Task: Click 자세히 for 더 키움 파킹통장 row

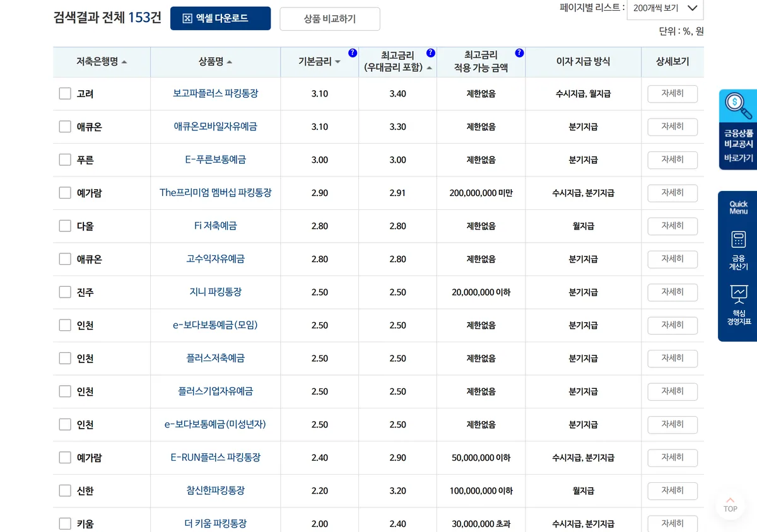Action: [672, 524]
